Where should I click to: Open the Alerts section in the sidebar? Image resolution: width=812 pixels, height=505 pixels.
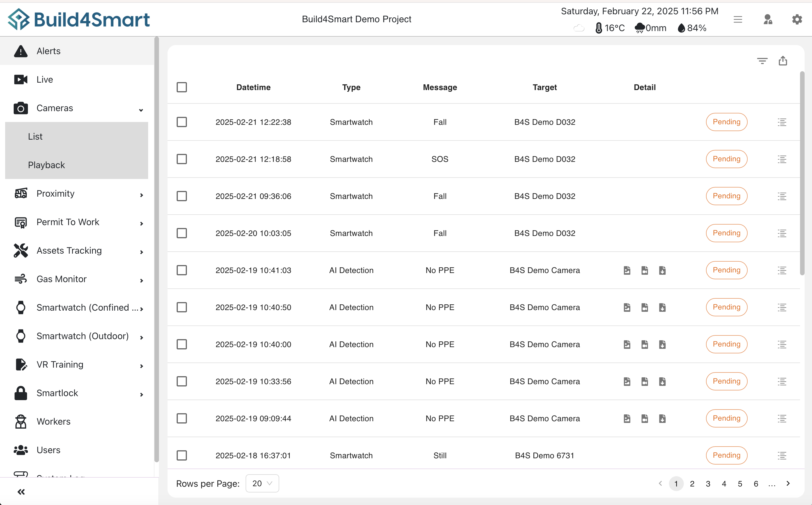[x=48, y=51]
